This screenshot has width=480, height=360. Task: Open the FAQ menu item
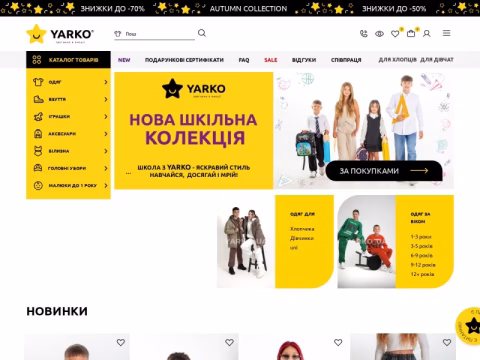(244, 60)
